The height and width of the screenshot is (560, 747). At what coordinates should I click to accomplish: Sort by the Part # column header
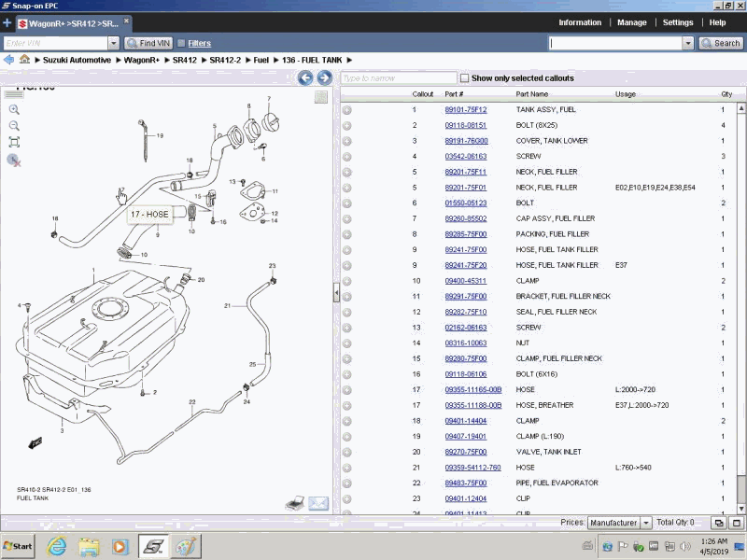coord(454,94)
